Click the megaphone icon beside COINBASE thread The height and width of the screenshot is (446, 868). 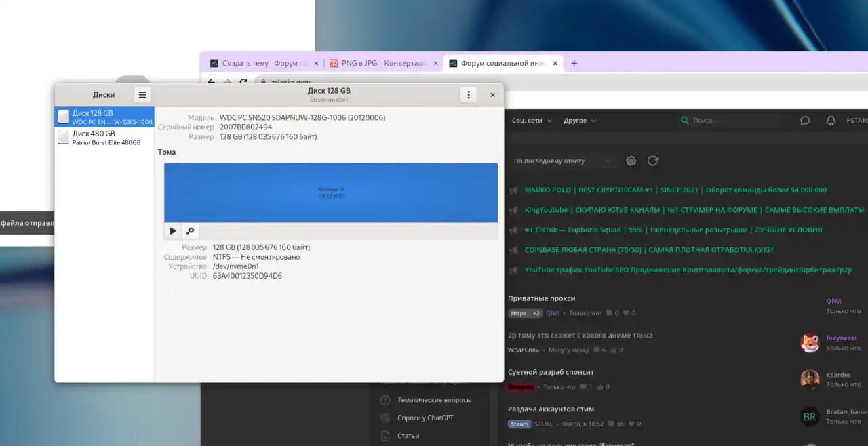click(514, 250)
